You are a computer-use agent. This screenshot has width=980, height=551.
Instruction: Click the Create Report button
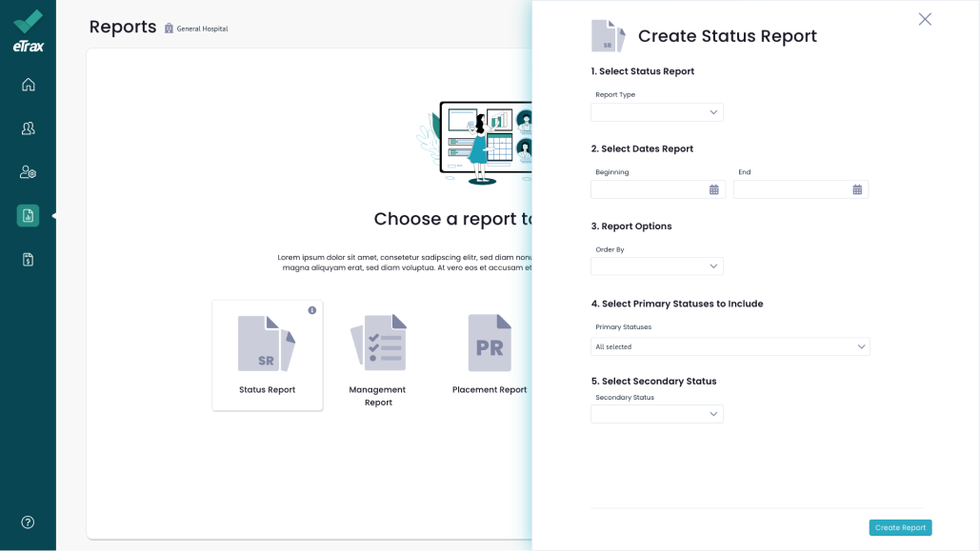pos(900,527)
